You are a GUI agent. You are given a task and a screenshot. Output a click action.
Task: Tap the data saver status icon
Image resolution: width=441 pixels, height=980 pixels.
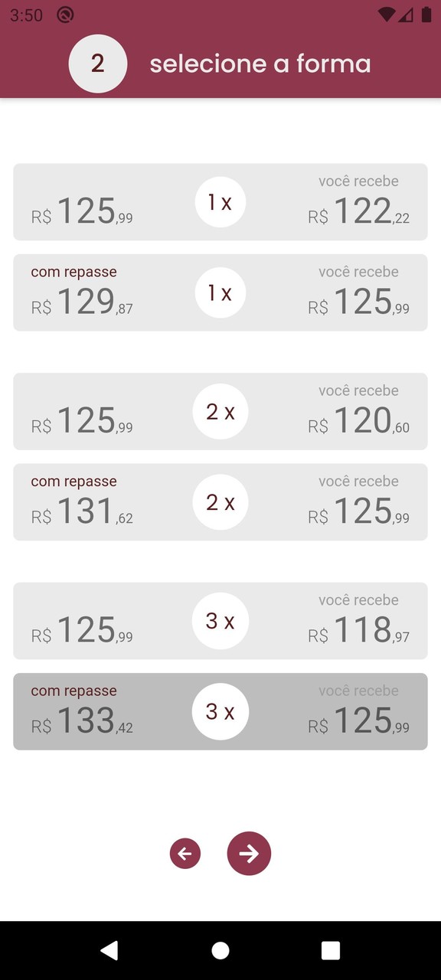click(x=65, y=14)
